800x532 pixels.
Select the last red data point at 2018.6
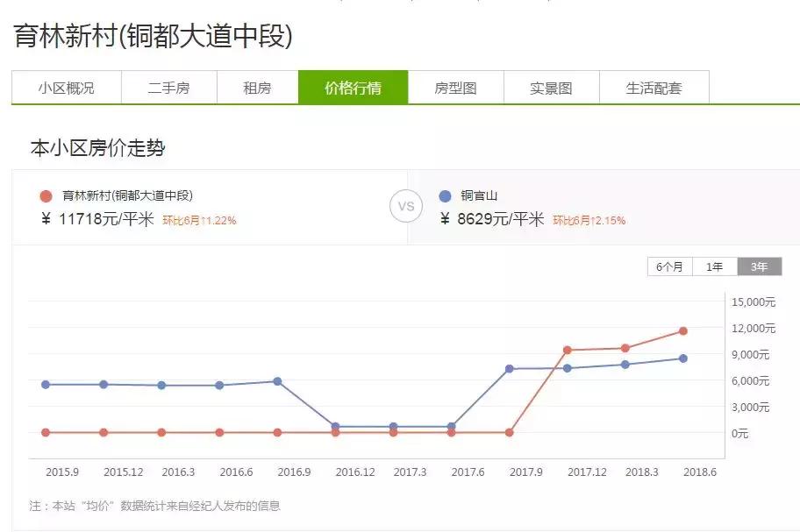point(683,331)
